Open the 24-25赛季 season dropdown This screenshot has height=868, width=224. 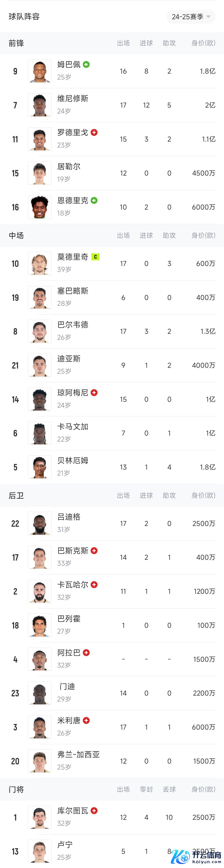(191, 16)
